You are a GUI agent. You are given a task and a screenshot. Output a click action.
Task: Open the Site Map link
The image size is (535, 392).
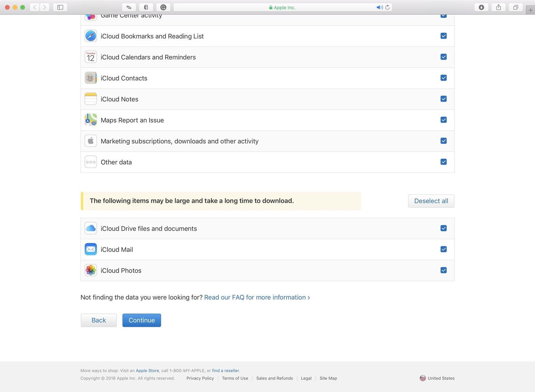pos(328,378)
